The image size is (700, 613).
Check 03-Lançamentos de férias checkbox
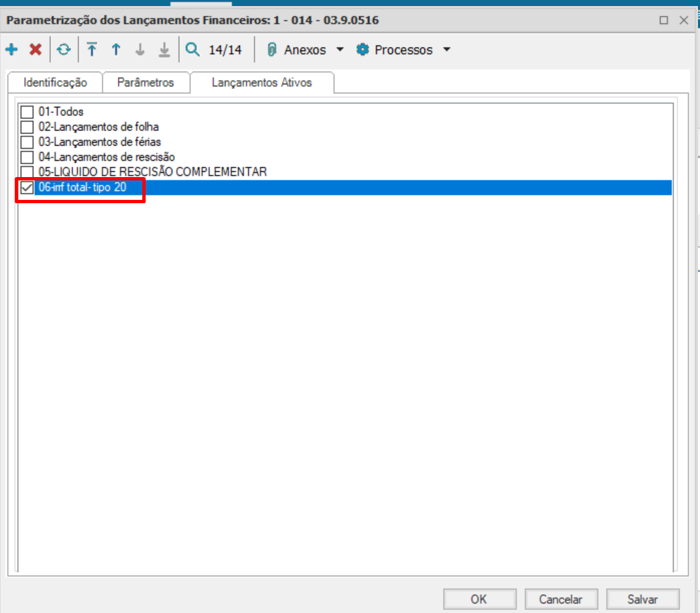point(27,142)
